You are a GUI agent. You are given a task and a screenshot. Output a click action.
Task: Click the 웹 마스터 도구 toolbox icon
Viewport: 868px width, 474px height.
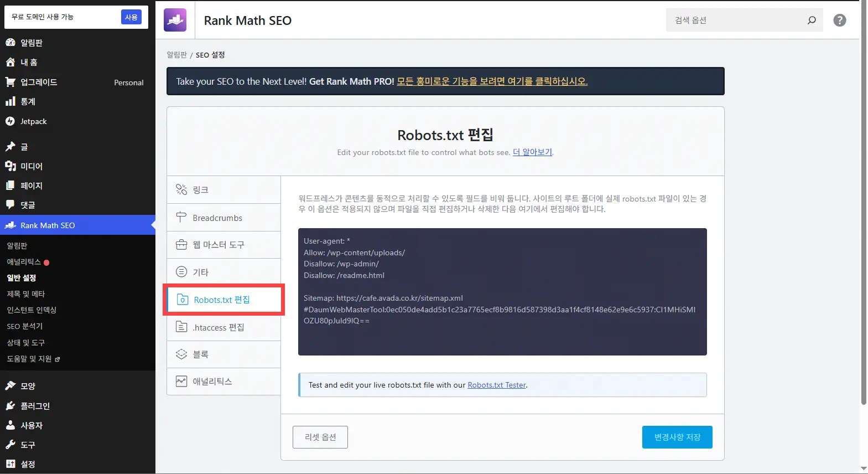(x=181, y=244)
